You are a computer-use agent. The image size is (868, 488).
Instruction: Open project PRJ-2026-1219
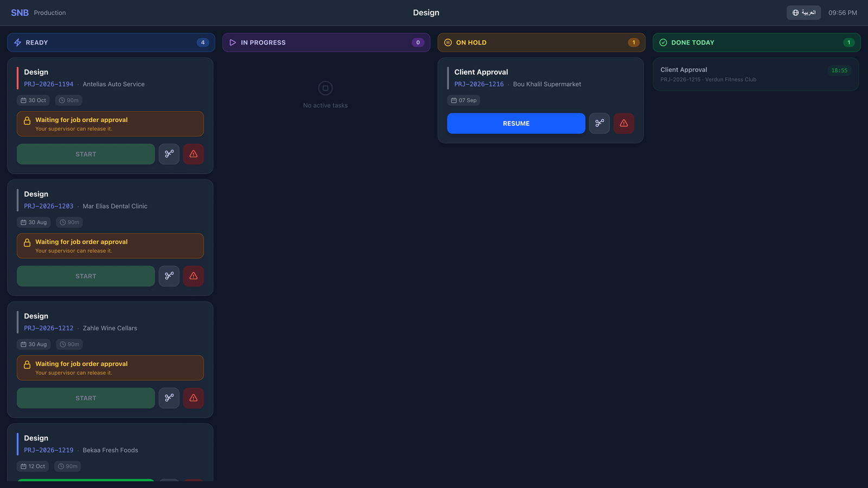(x=49, y=450)
